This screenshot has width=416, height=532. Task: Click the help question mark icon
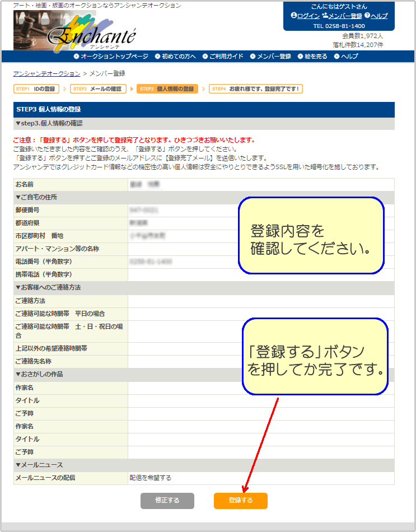(367, 15)
